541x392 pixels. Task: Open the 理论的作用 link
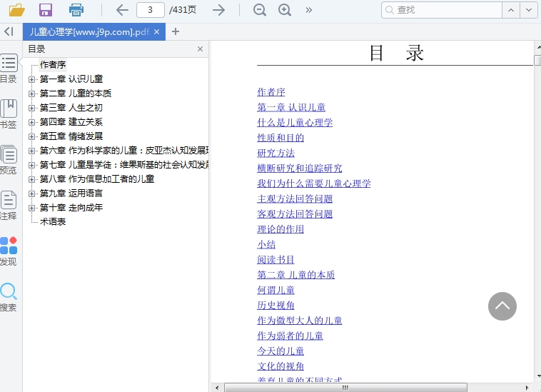[280, 229]
